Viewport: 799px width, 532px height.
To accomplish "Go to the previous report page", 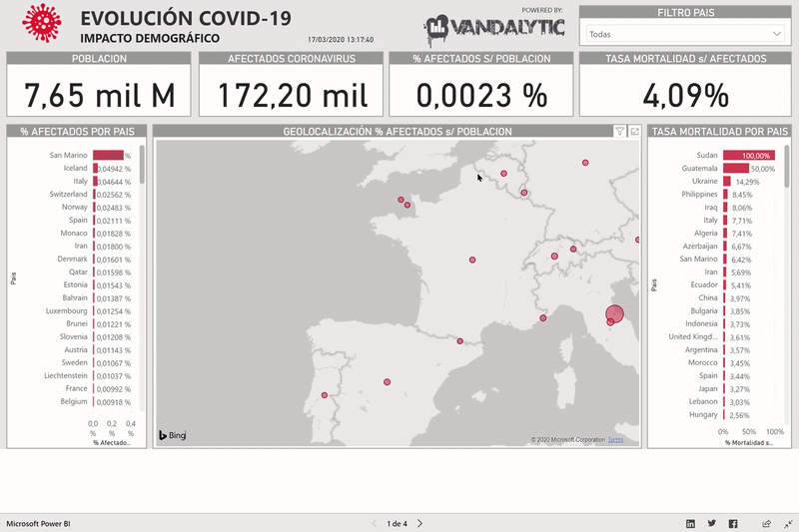I will [376, 523].
